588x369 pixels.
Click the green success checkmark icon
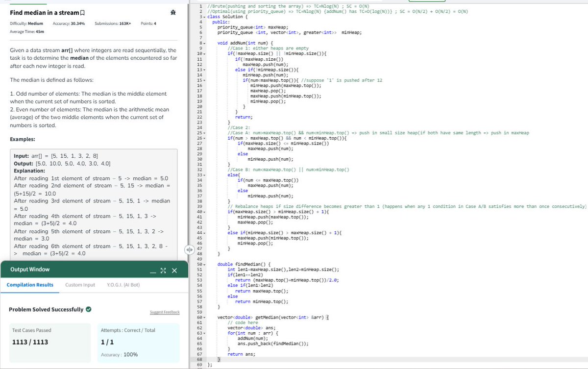click(x=88, y=309)
